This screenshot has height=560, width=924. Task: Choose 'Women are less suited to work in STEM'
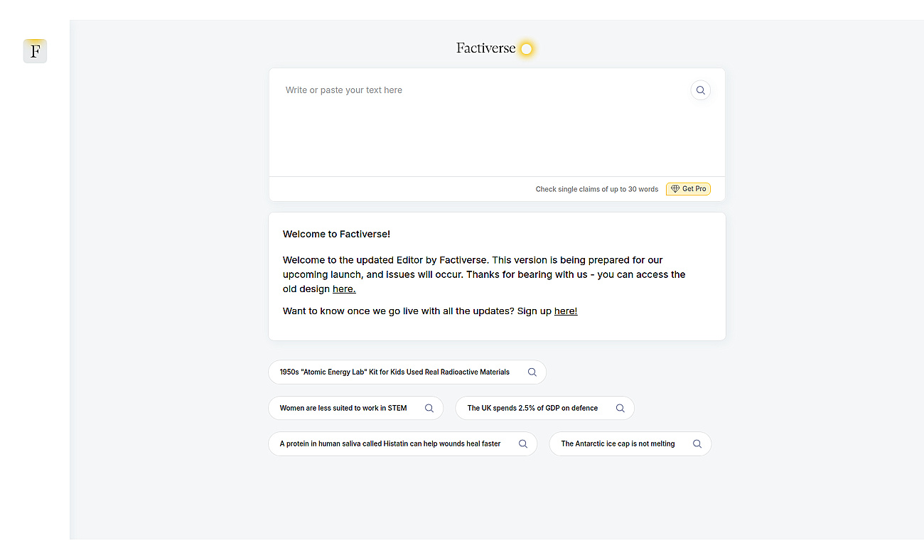tap(355, 408)
